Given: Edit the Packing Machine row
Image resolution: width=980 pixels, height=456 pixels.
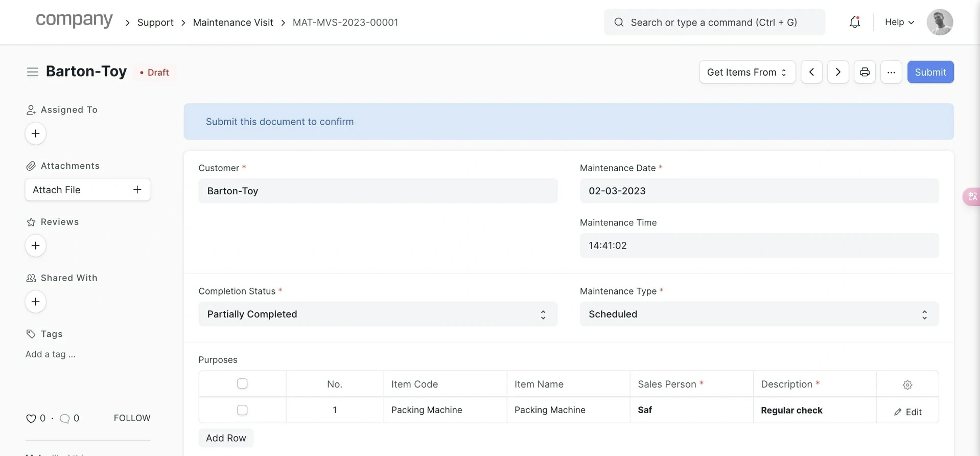Looking at the screenshot, I should (908, 412).
